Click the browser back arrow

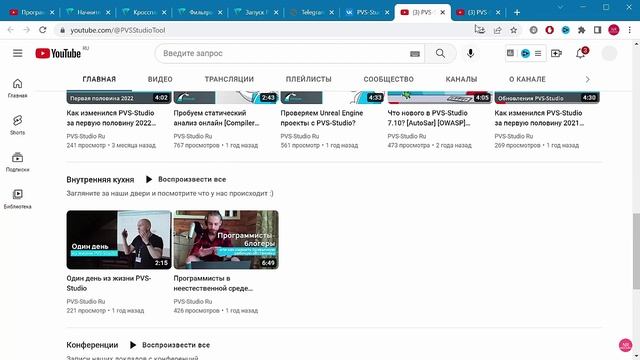[x=11, y=30]
